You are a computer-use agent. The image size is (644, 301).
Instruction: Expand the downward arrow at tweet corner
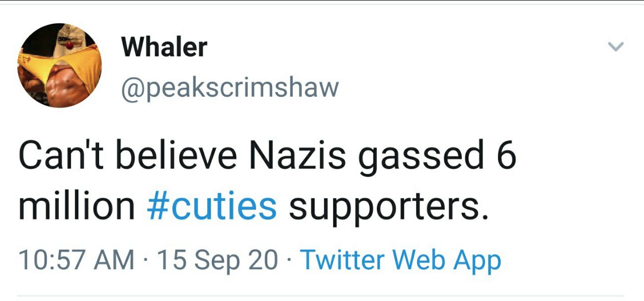pyautogui.click(x=616, y=47)
